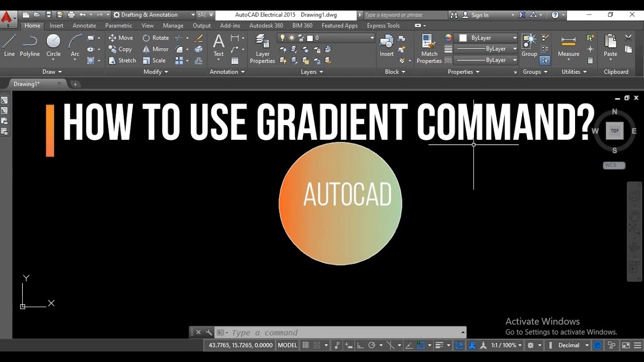Click the Save icon in quick access toolbar

(49, 15)
